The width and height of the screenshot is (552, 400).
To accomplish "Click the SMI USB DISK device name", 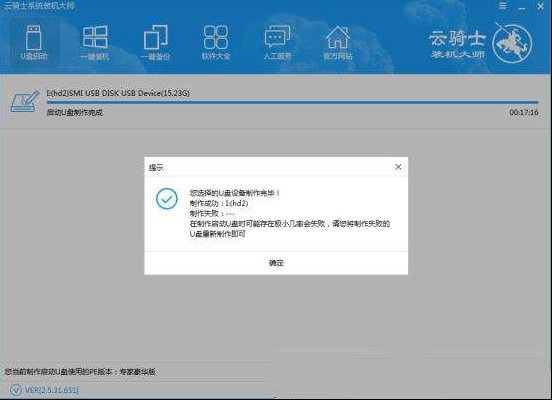I will [118, 93].
